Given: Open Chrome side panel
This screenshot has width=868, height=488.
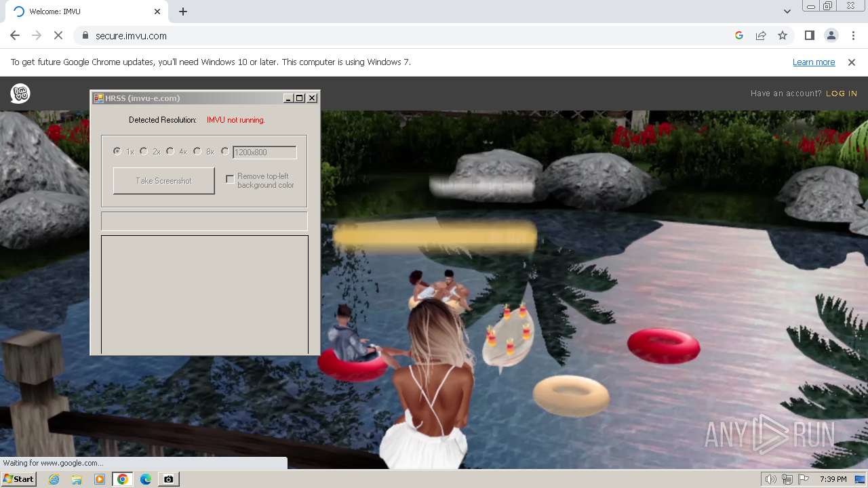Looking at the screenshot, I should 809,35.
